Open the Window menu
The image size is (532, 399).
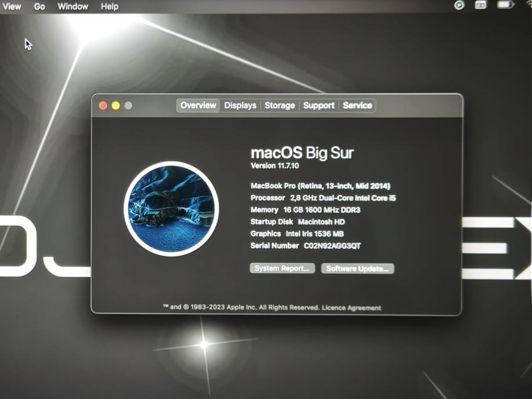(x=72, y=6)
